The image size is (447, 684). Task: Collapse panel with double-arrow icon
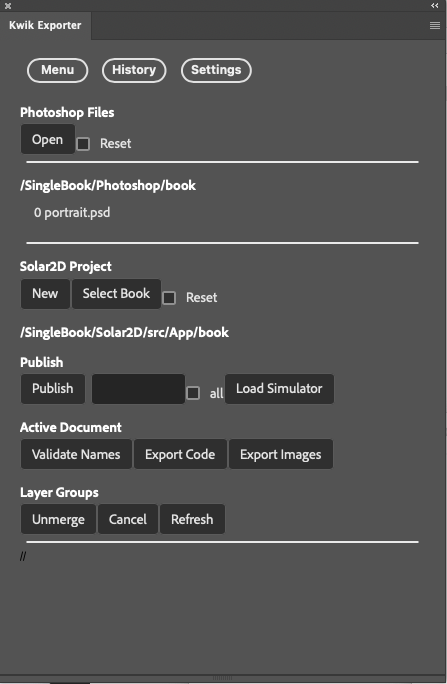tap(434, 6)
